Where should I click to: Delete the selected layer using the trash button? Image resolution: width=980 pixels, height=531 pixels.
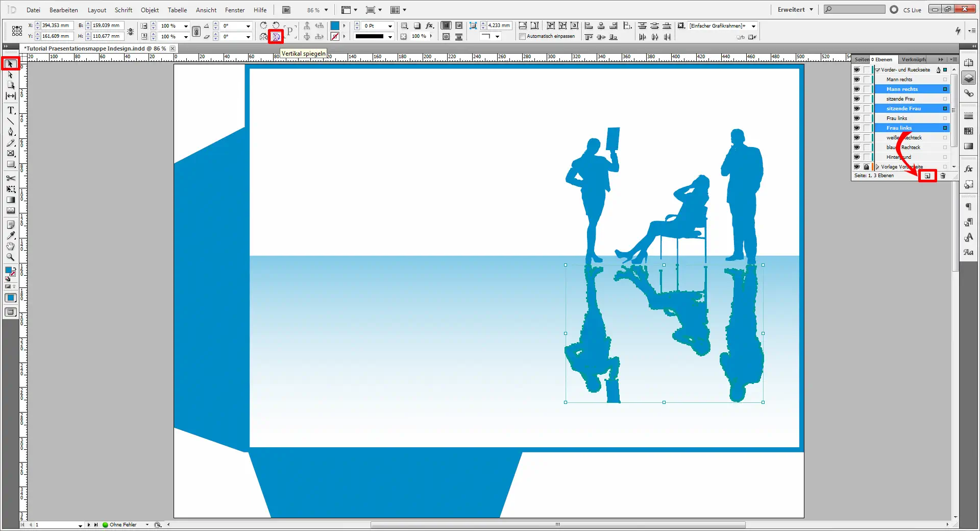pyautogui.click(x=943, y=176)
